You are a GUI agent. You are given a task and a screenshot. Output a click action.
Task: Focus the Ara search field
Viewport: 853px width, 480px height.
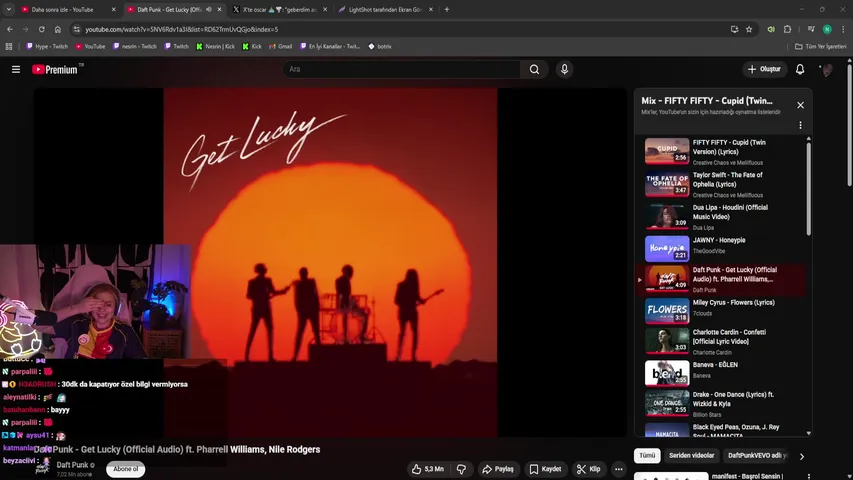click(401, 69)
